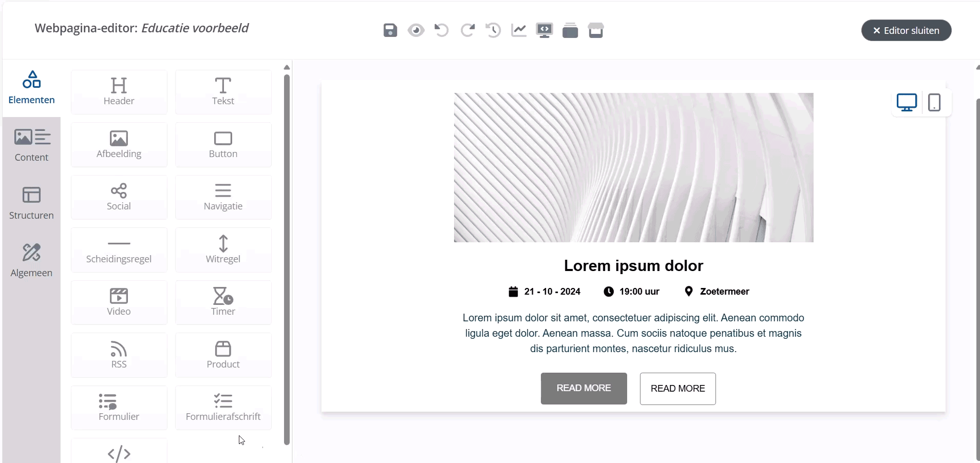Image resolution: width=980 pixels, height=463 pixels.
Task: Open the Algemeen section
Action: click(x=31, y=260)
